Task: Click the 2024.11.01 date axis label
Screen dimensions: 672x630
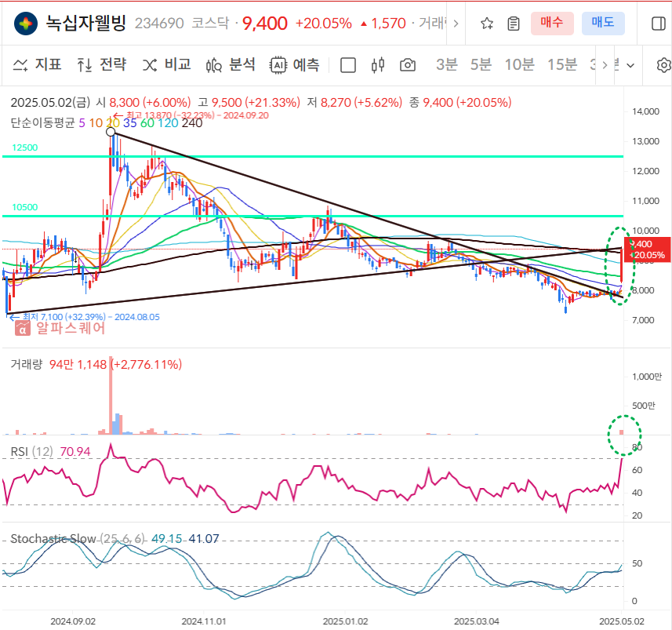Action: click(204, 621)
